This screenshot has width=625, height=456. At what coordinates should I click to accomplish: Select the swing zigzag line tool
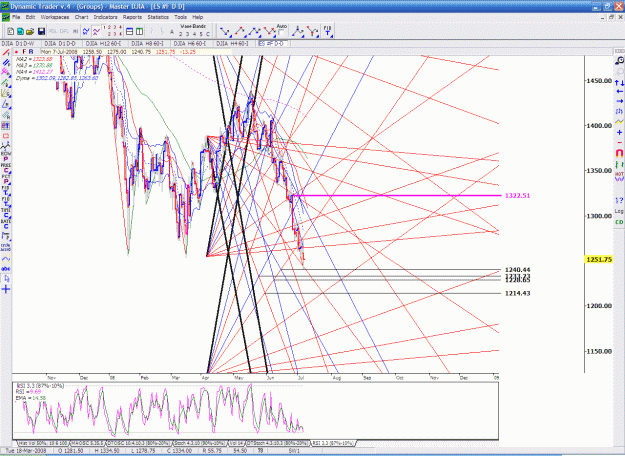tap(6, 146)
